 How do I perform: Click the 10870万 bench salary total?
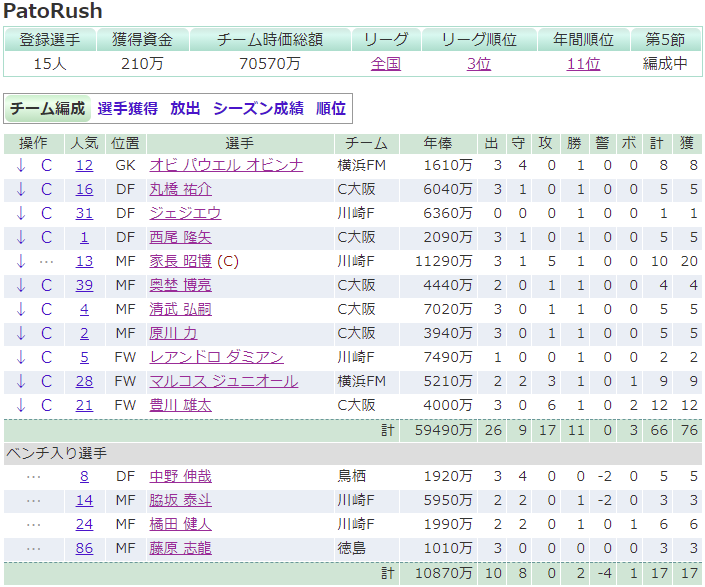click(x=443, y=573)
